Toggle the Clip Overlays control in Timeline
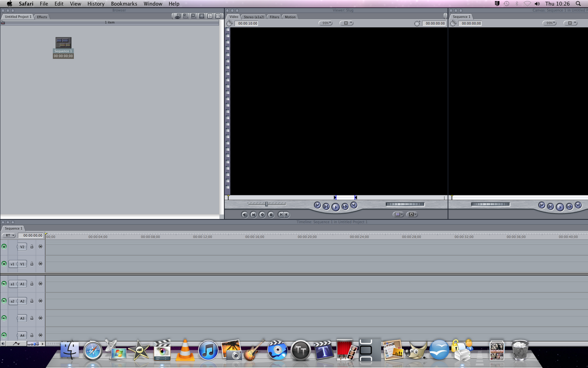 [17, 344]
